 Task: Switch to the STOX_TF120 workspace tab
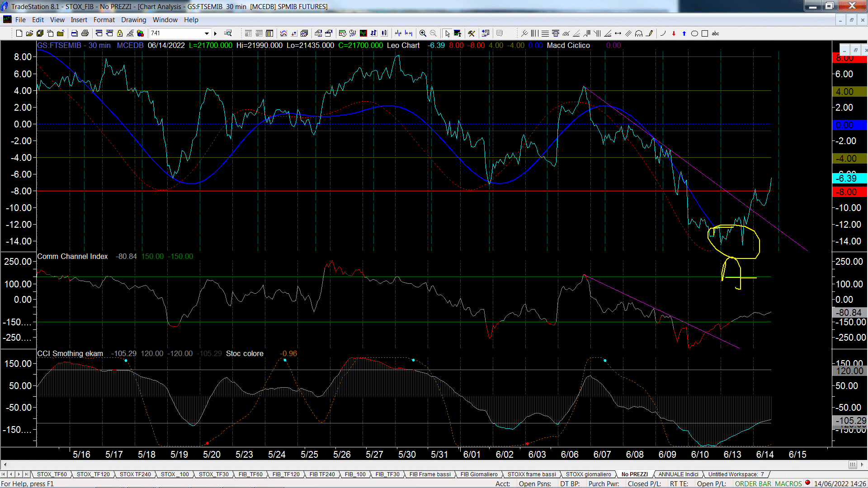tap(93, 474)
